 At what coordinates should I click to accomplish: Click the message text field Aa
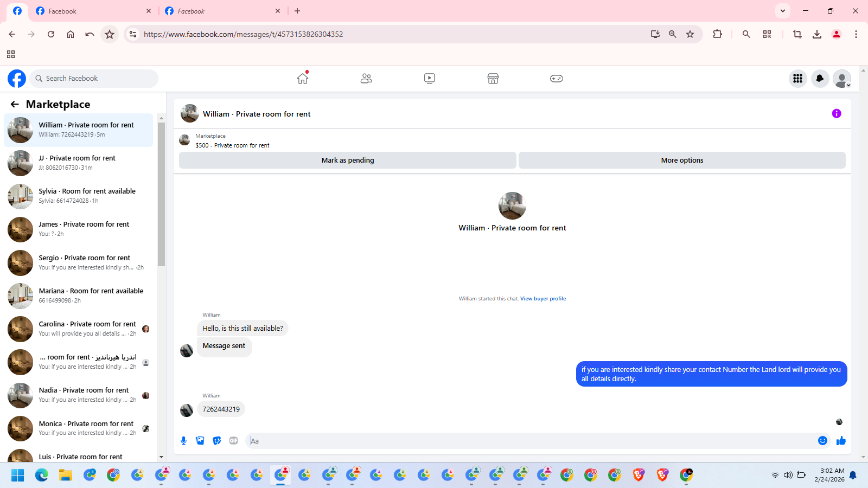pos(532,441)
